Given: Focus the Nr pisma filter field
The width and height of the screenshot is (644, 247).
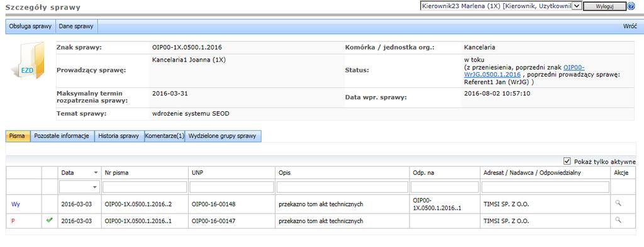Looking at the screenshot, I should click(x=144, y=187).
